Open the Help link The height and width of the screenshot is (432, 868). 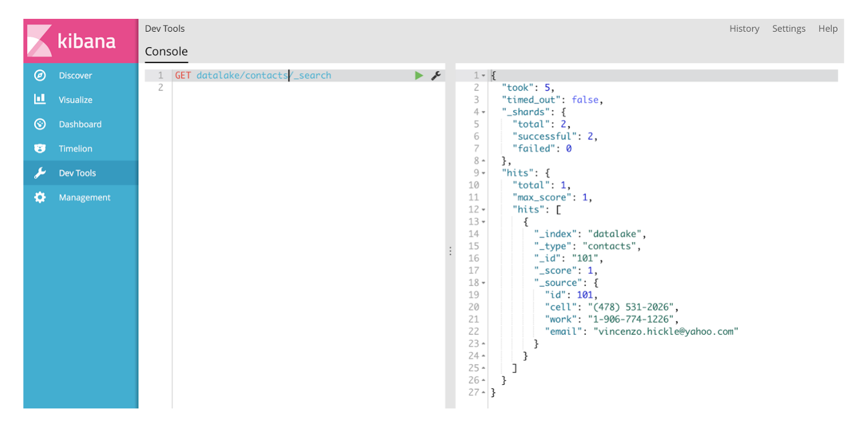coord(828,28)
